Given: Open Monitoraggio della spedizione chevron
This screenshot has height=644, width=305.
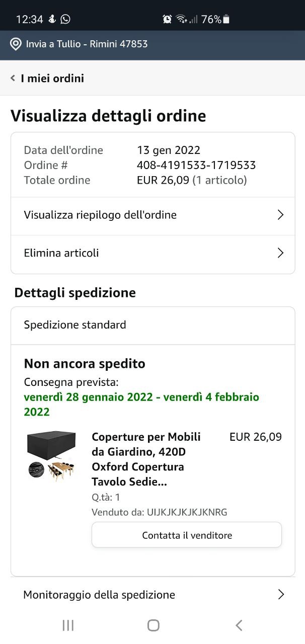Looking at the screenshot, I should click(x=280, y=594).
